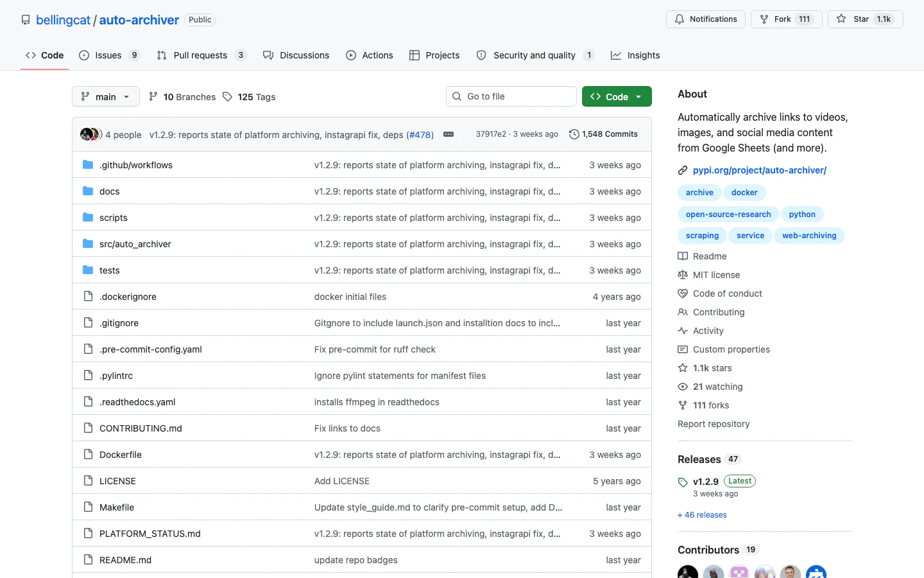Open the bellingcat owner link

(x=63, y=20)
